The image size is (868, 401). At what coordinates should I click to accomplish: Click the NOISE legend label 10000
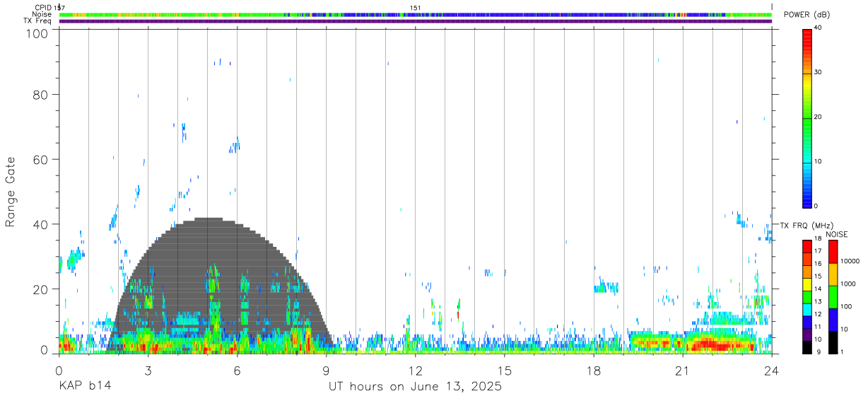(x=851, y=262)
